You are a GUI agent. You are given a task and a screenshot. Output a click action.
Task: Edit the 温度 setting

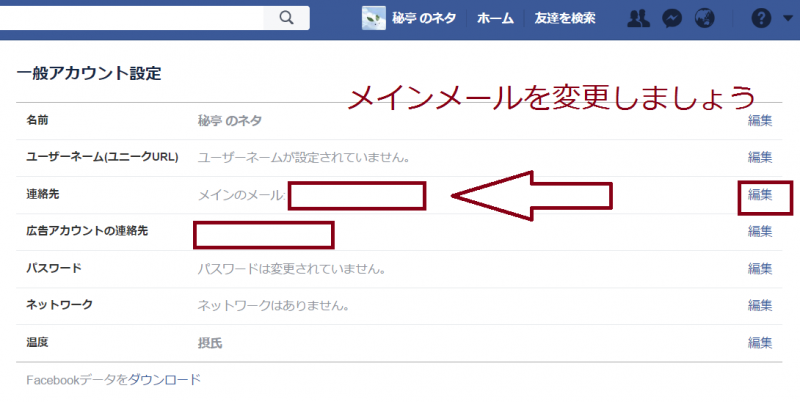(x=760, y=342)
